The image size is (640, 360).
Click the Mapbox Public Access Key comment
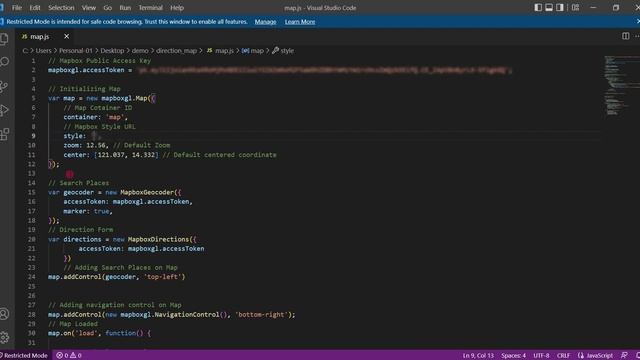100,60
